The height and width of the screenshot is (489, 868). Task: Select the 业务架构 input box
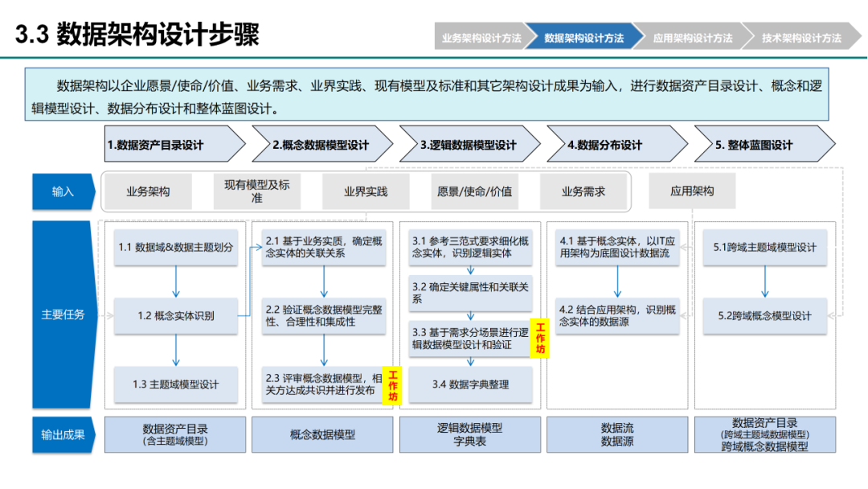point(148,191)
